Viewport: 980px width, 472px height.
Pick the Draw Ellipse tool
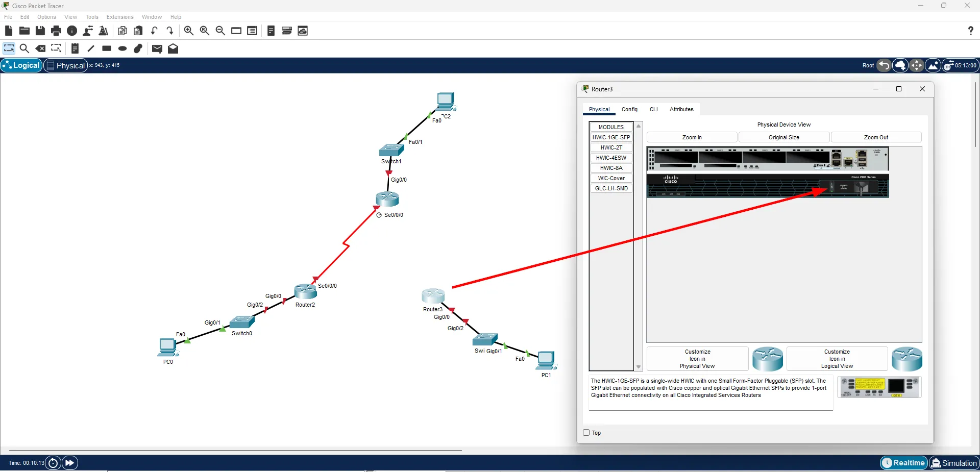click(x=122, y=48)
